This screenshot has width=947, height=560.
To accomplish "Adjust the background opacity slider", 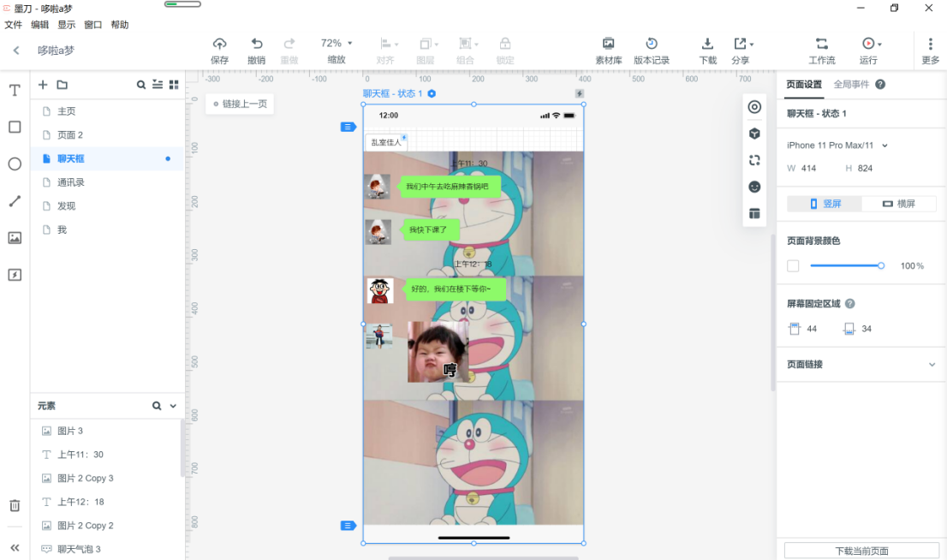I will [x=846, y=265].
